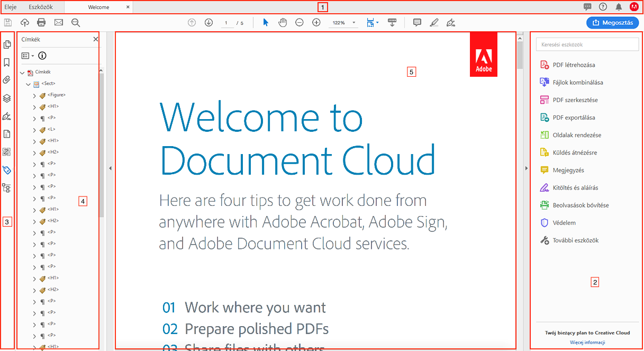This screenshot has width=644, height=351.
Task: Open the Attachments paperclip panel
Action: click(7, 80)
